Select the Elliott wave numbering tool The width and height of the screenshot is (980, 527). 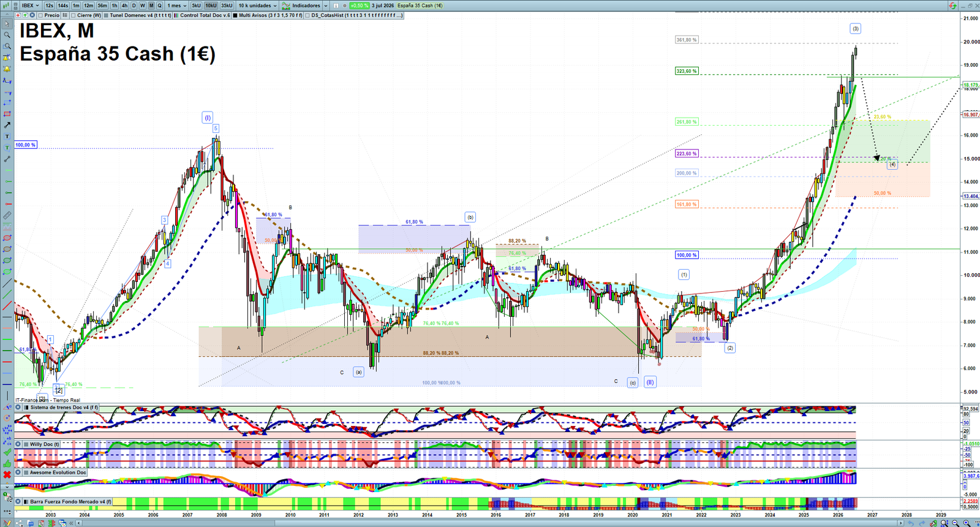coord(7,429)
